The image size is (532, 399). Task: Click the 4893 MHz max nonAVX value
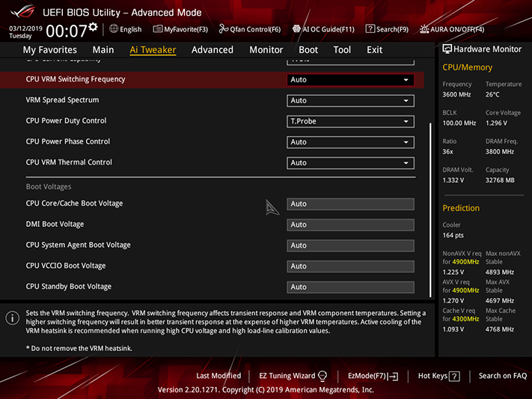[x=499, y=272]
